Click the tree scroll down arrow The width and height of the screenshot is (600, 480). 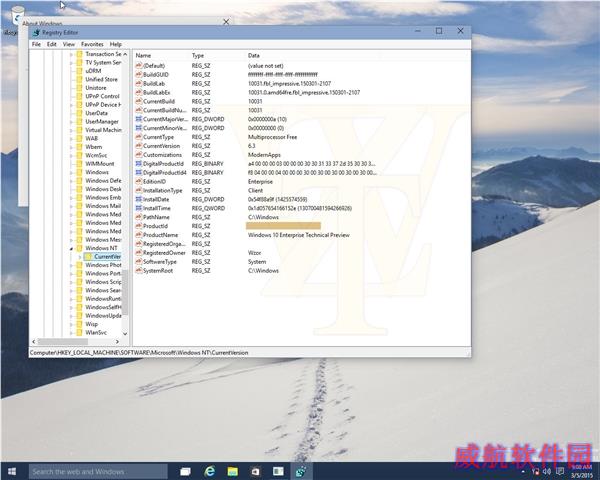pos(125,334)
